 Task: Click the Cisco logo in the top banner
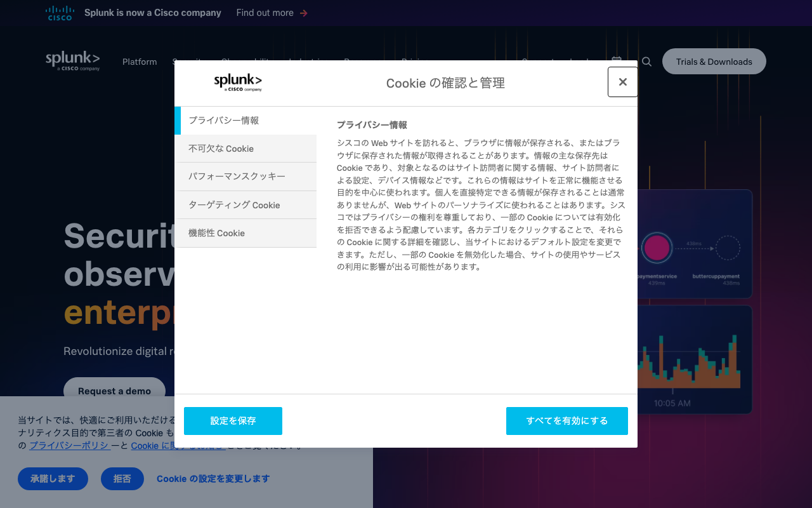tap(60, 13)
